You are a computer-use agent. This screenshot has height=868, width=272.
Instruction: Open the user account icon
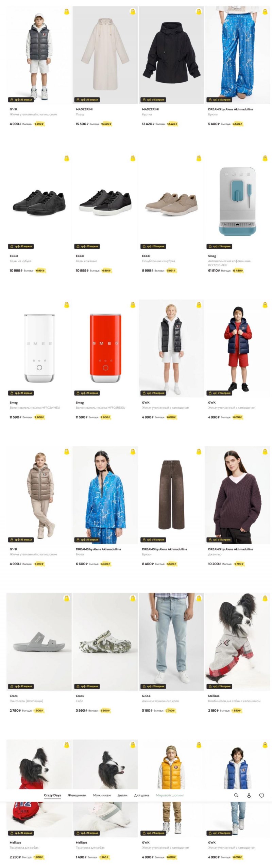[x=249, y=795]
